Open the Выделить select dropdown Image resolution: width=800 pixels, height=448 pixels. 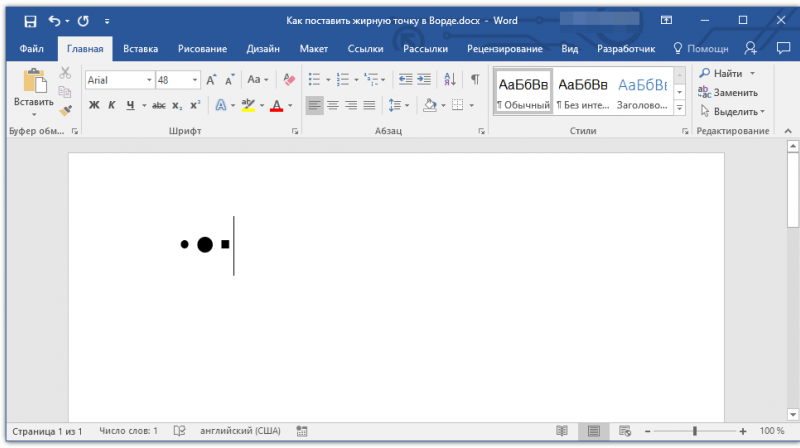[733, 111]
